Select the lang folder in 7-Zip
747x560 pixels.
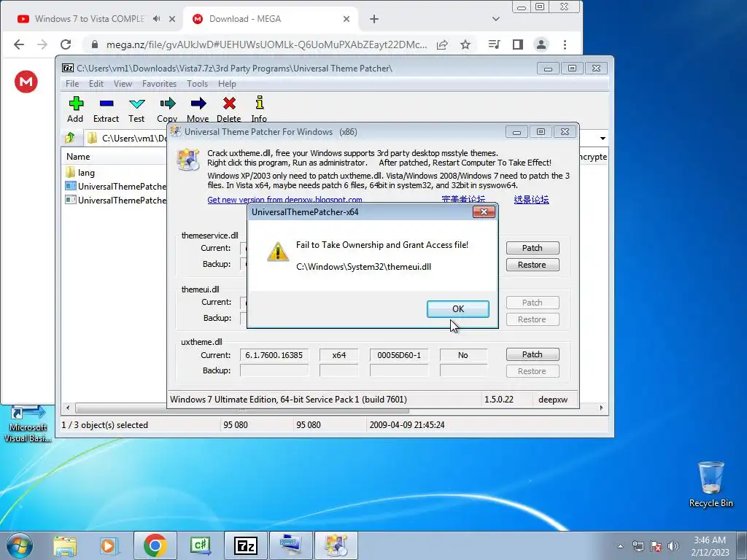(x=80, y=172)
